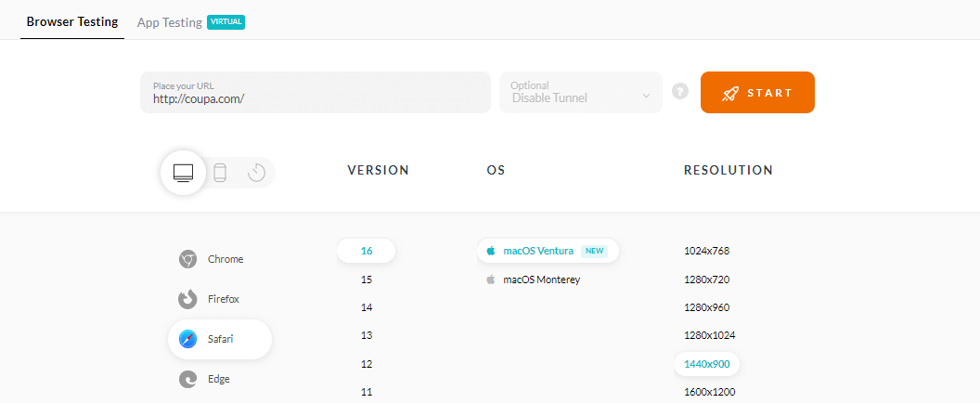Open the Optional Disable Tunnel dropdown
The height and width of the screenshot is (403, 980).
point(581,93)
